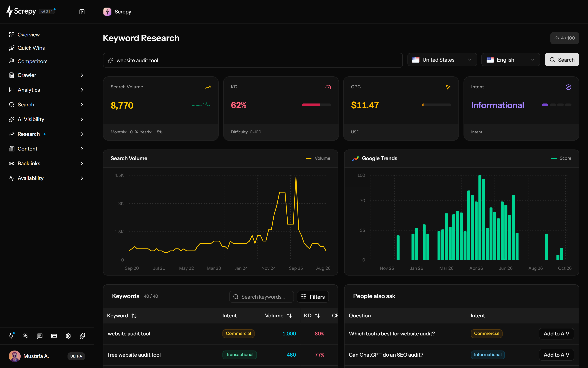Open Quick Wins in the sidebar

coord(47,48)
